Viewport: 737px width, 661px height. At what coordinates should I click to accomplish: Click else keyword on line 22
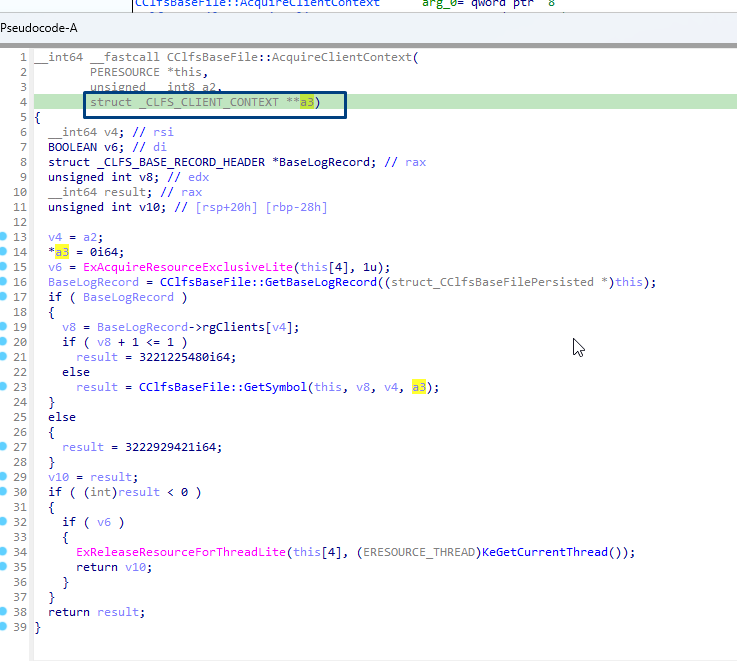point(76,372)
